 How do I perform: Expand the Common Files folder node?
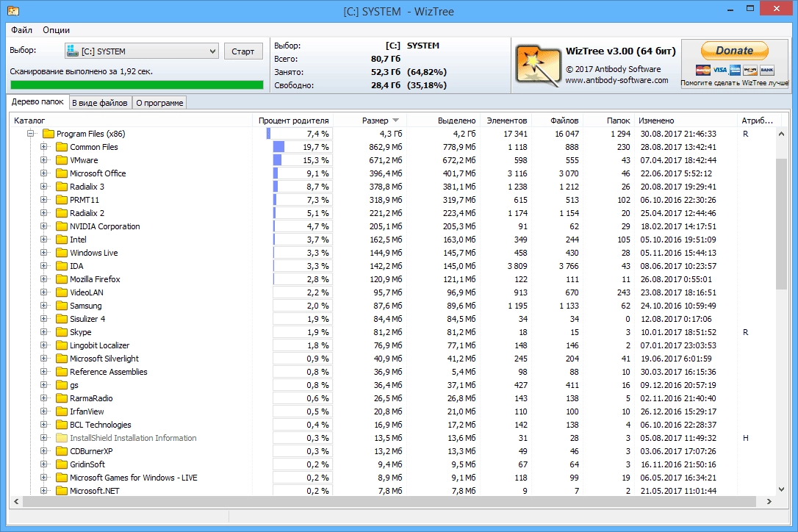coord(44,147)
